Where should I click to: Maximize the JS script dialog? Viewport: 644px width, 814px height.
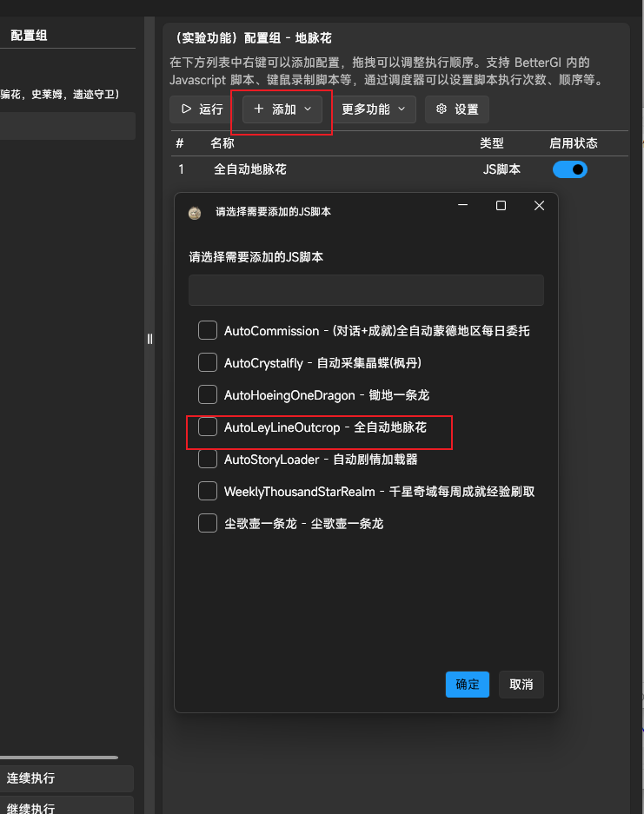[x=501, y=206]
